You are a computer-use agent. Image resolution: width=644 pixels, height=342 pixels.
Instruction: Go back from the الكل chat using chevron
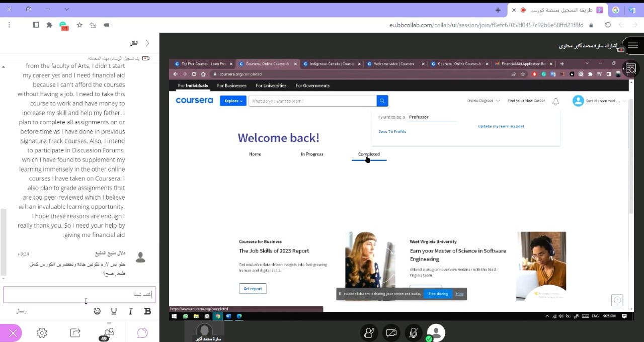point(147,43)
